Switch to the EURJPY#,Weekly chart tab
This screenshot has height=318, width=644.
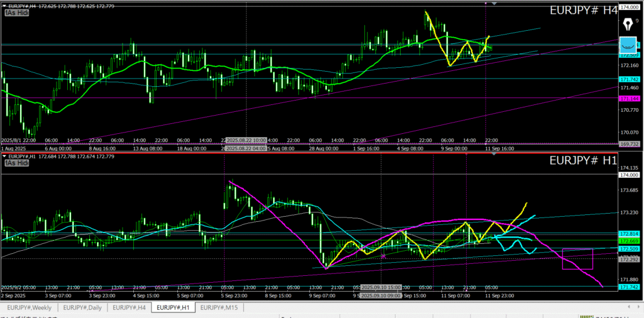(29, 307)
